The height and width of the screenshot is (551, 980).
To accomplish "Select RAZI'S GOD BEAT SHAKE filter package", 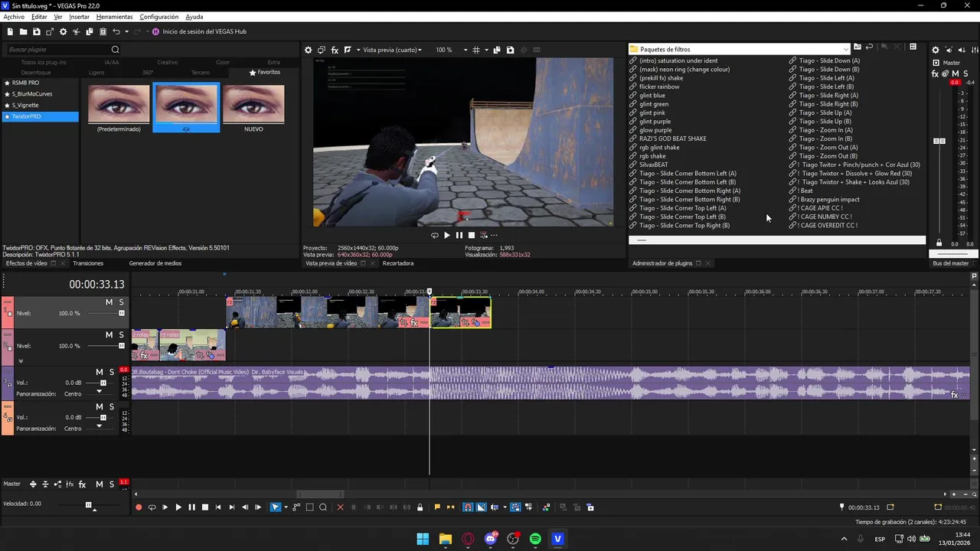I will pos(673,139).
